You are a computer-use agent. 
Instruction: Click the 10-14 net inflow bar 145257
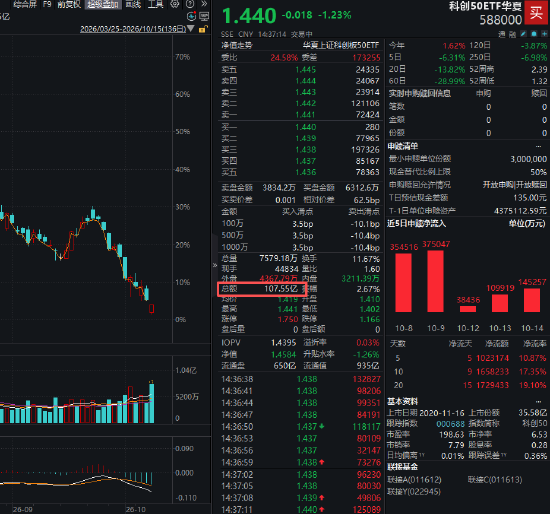coord(532,300)
